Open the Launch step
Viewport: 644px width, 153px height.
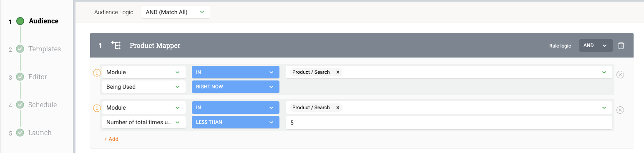coord(40,133)
